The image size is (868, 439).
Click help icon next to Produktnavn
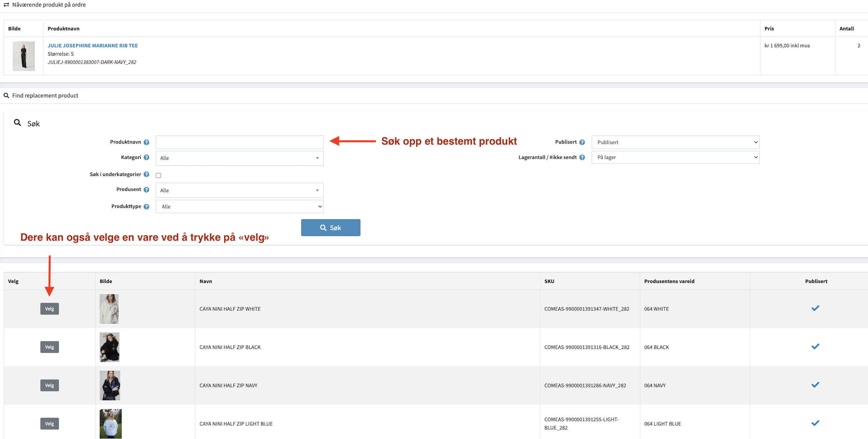tap(146, 142)
